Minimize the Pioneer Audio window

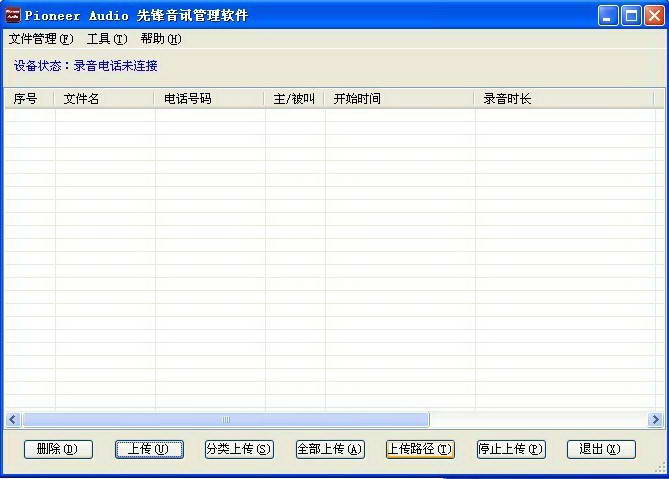point(608,16)
